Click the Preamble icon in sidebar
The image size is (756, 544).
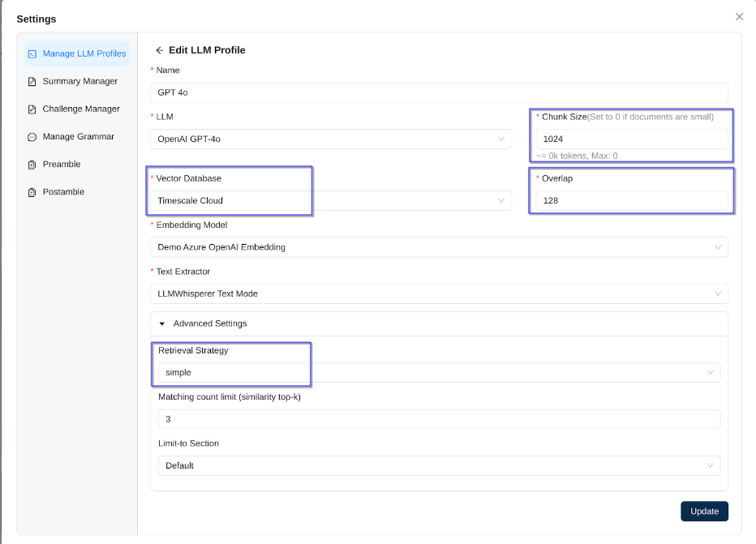tap(32, 165)
